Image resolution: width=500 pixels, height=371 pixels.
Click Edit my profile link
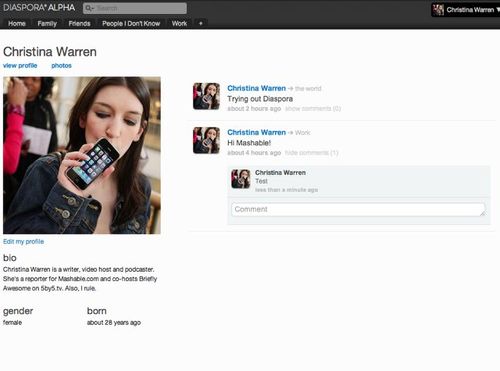(23, 241)
